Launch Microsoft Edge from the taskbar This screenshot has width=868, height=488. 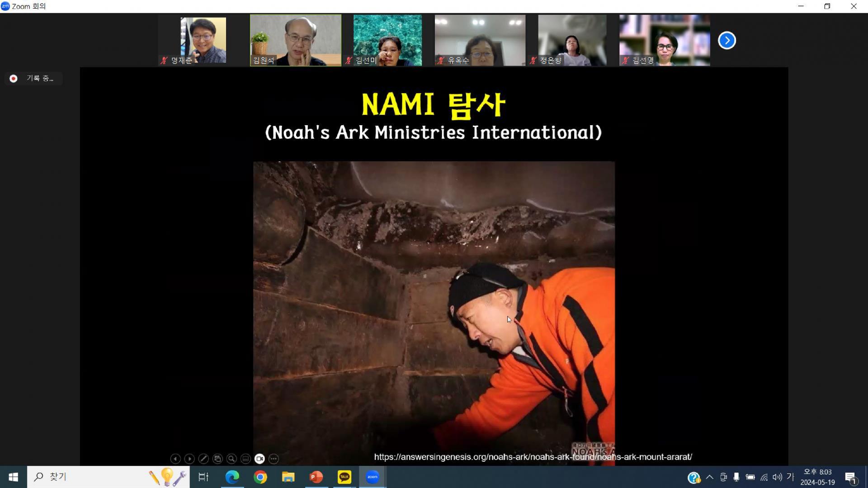pos(232,477)
